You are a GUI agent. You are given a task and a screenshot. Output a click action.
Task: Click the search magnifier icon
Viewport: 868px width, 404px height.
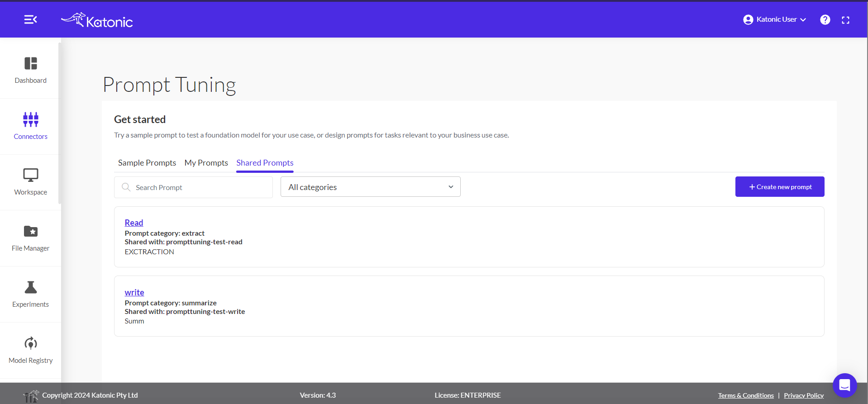coord(126,187)
